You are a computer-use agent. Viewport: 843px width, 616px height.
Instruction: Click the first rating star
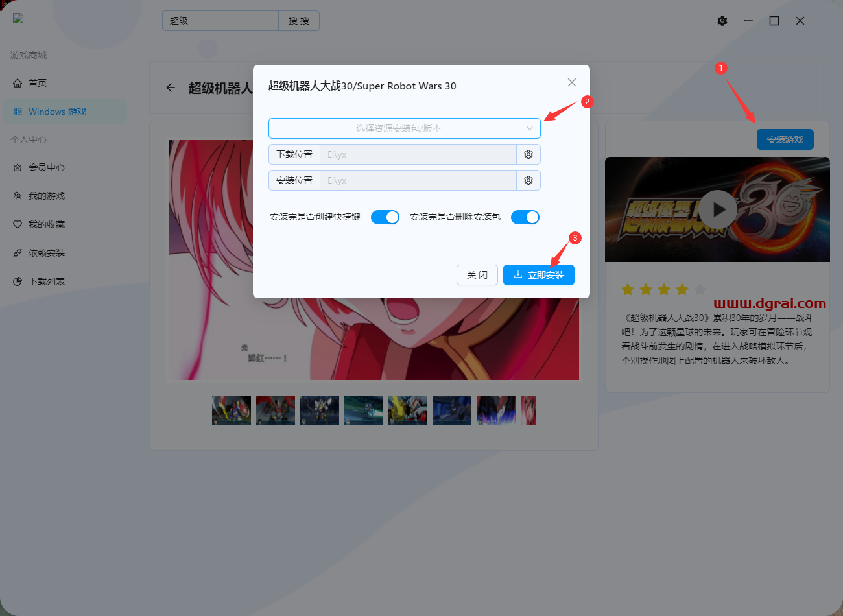[628, 289]
